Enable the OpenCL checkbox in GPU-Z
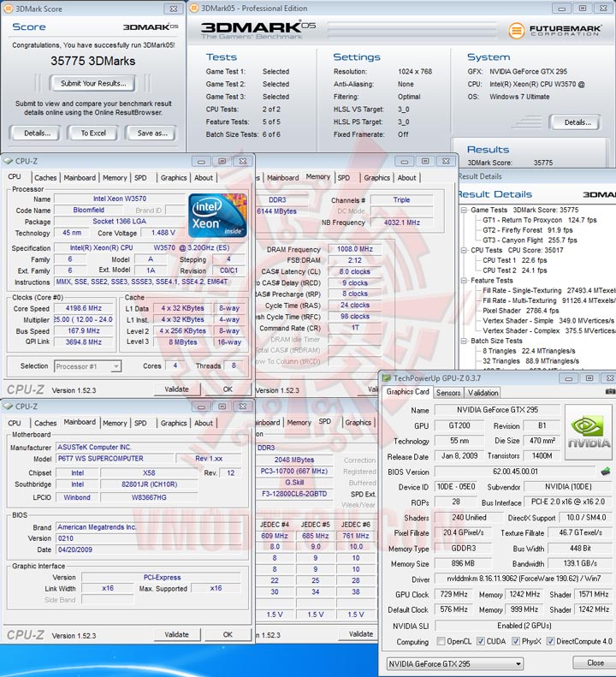Viewport: 616px width, 677px height. pos(441,641)
